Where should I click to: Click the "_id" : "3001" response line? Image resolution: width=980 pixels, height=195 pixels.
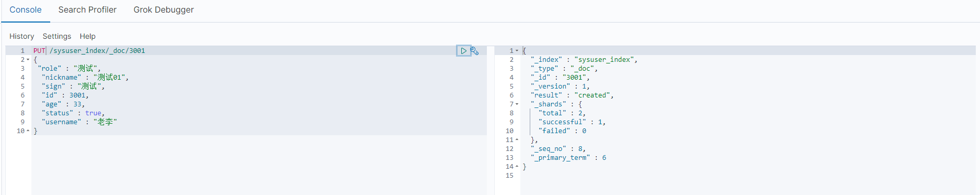[x=560, y=78]
